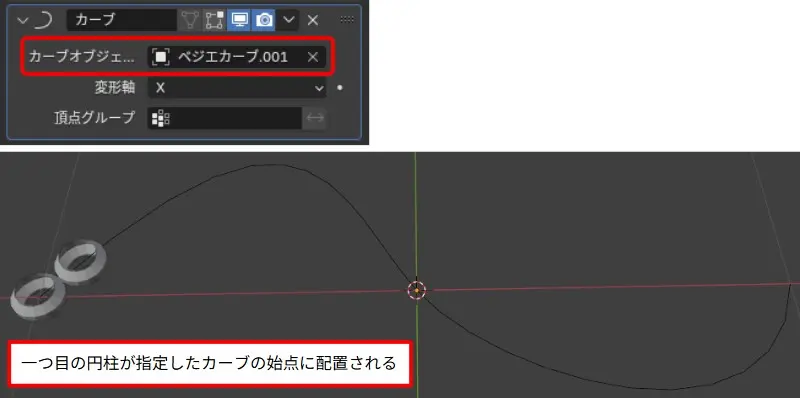
Task: Clear the ベジエカーブ.001 curve object
Action: pyautogui.click(x=313, y=57)
